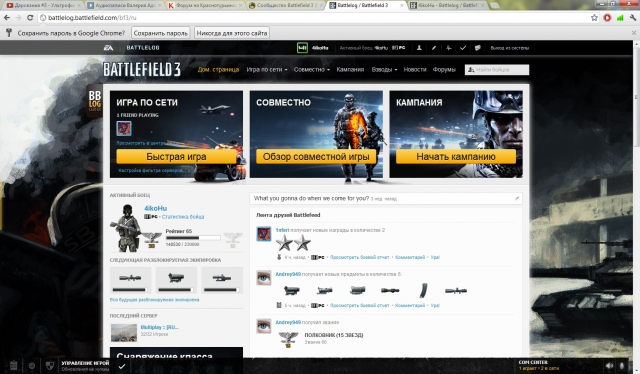Bookmark page with Chrome star icon
This screenshot has height=374, width=640.
[594, 18]
